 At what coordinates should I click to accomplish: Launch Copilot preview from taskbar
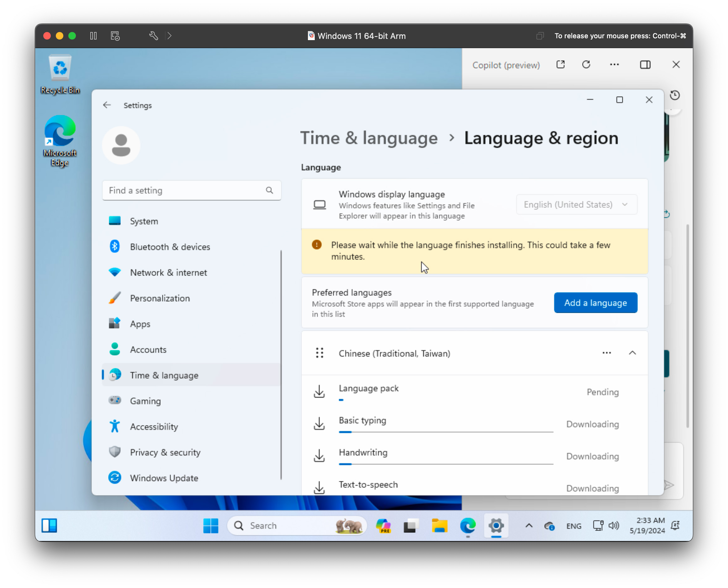point(383,526)
